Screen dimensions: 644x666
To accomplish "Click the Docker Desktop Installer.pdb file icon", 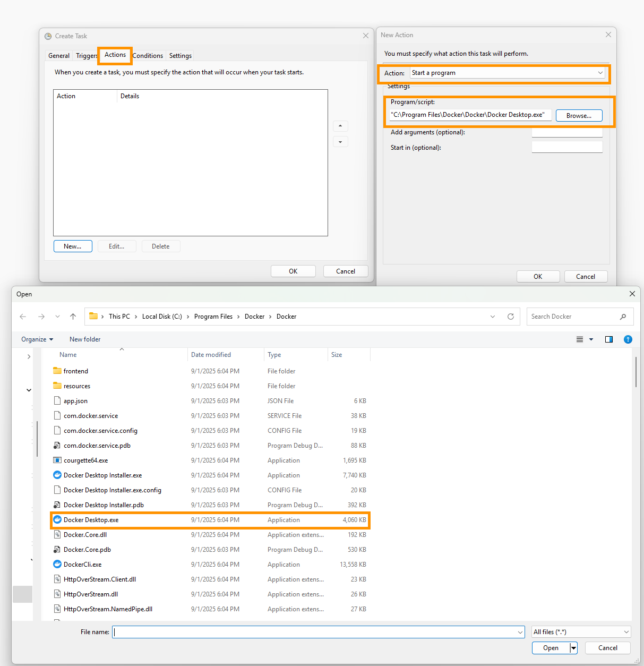I will point(57,505).
